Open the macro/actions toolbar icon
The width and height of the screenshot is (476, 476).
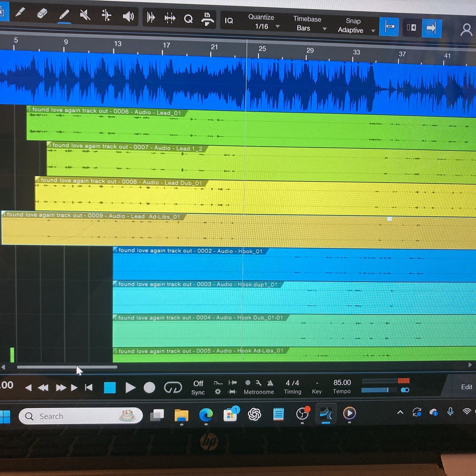click(207, 19)
